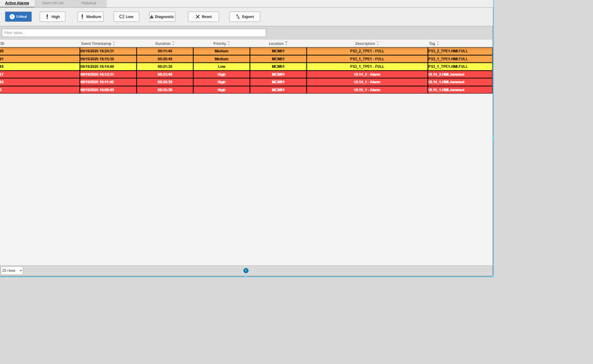This screenshot has height=364, width=593.
Task: Click the Description column sort icon
Action: click(378, 43)
